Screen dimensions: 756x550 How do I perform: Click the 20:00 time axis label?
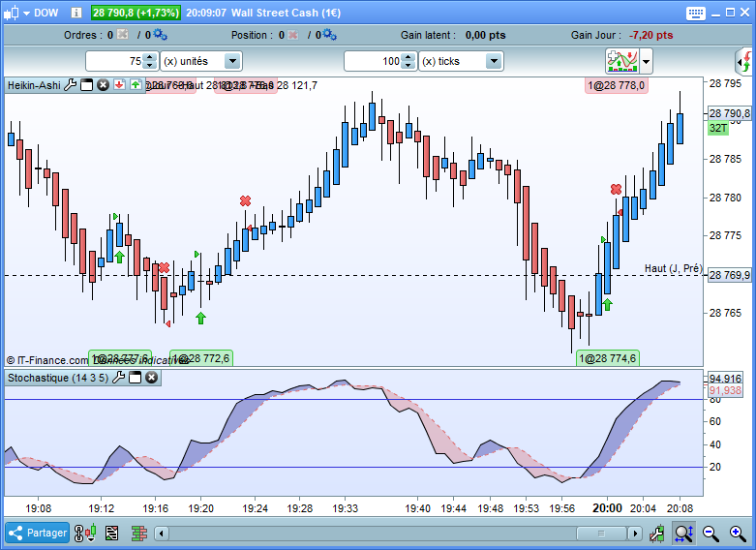[x=607, y=508]
